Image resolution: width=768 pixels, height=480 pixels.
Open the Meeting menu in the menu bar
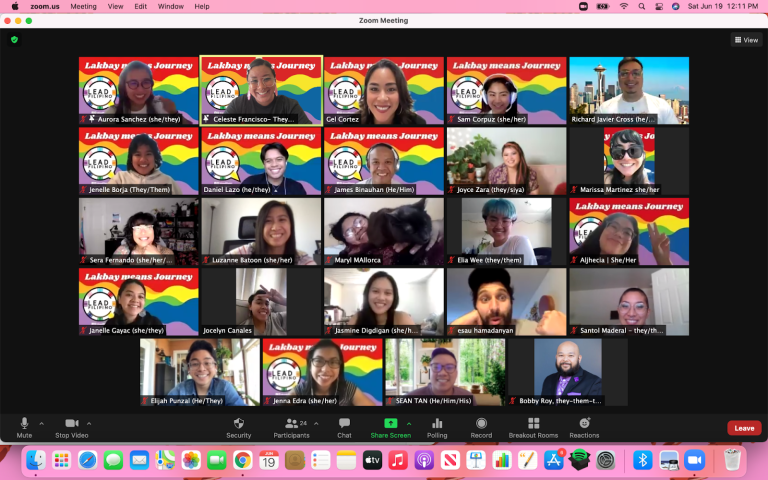tap(83, 6)
